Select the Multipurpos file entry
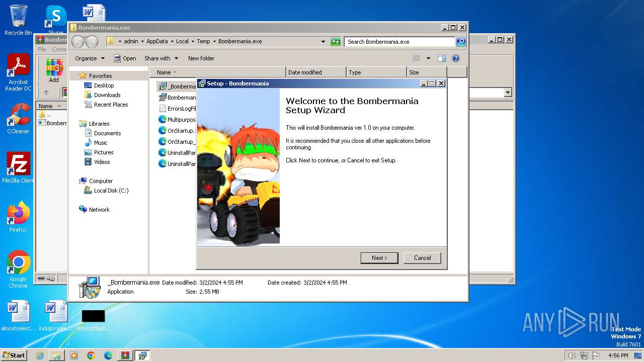The height and width of the screenshot is (362, 644). click(177, 120)
